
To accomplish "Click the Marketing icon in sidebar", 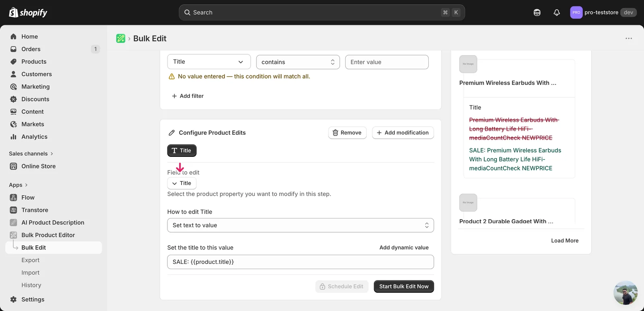I will point(13,87).
